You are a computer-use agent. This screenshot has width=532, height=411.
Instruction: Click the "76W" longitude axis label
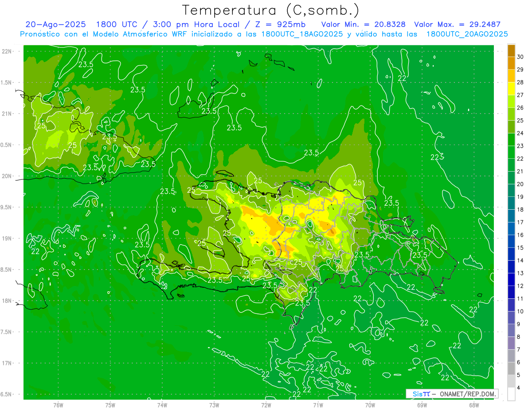point(58,405)
